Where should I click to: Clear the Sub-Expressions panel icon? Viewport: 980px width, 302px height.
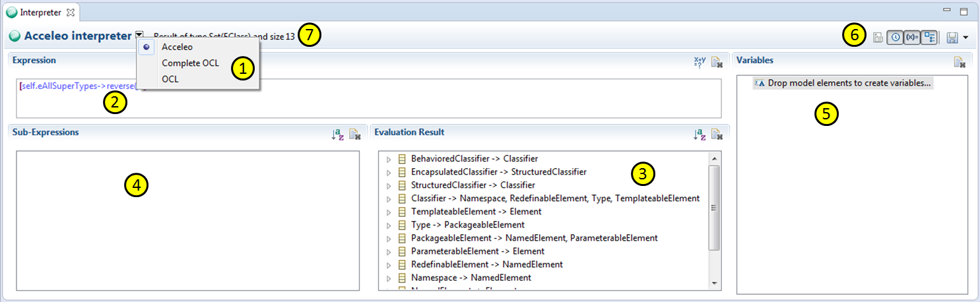click(355, 135)
